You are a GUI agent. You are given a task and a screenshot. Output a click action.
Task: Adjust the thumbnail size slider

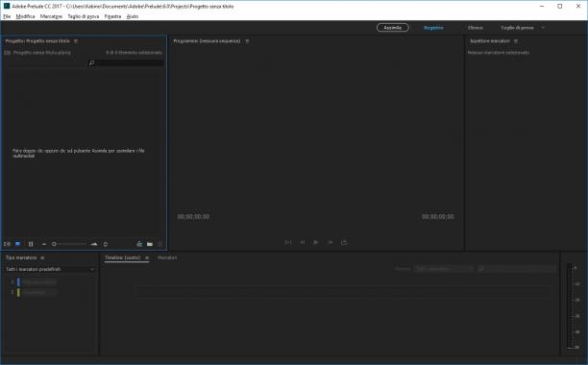[x=69, y=244]
